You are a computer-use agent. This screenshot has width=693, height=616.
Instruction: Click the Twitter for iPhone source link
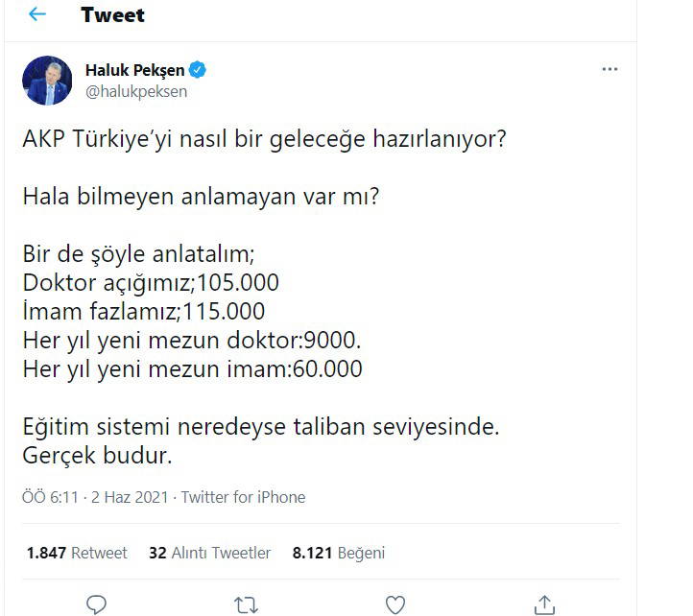(x=243, y=497)
